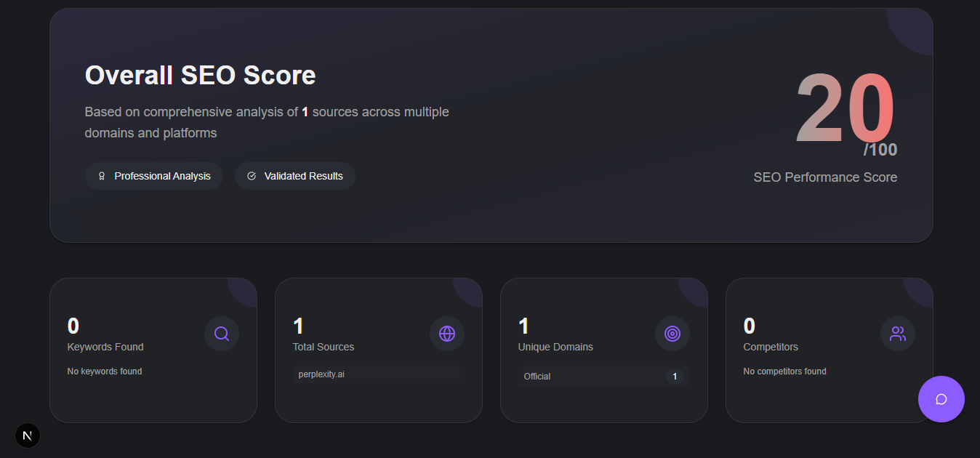Select the globe icon on Total Sources card
This screenshot has width=980, height=458.
click(447, 334)
